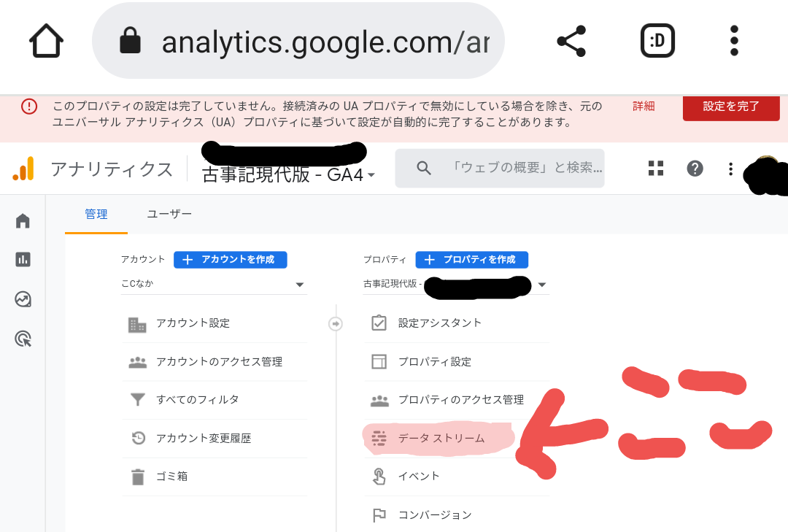
Task: Click the プロパティを作成 button
Action: [472, 260]
